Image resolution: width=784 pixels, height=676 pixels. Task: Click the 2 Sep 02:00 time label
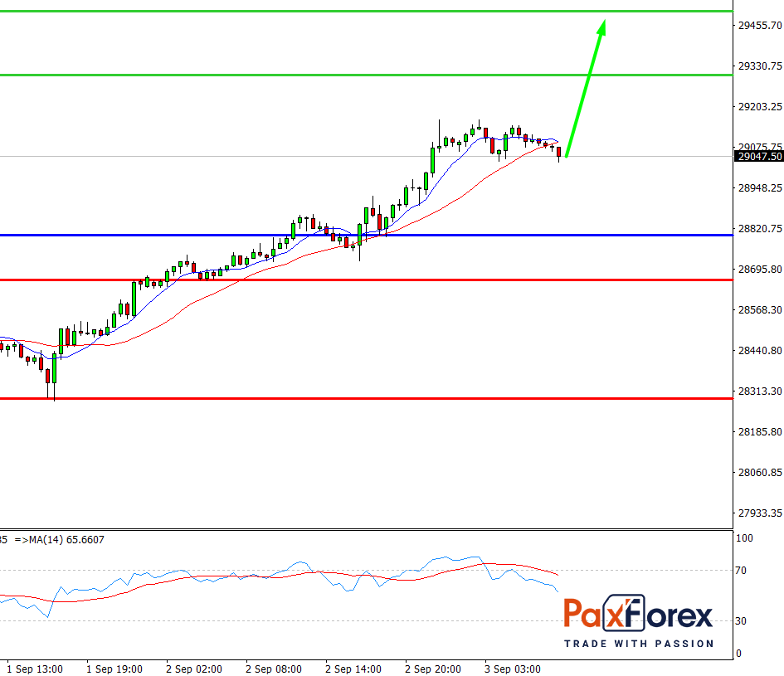194,669
